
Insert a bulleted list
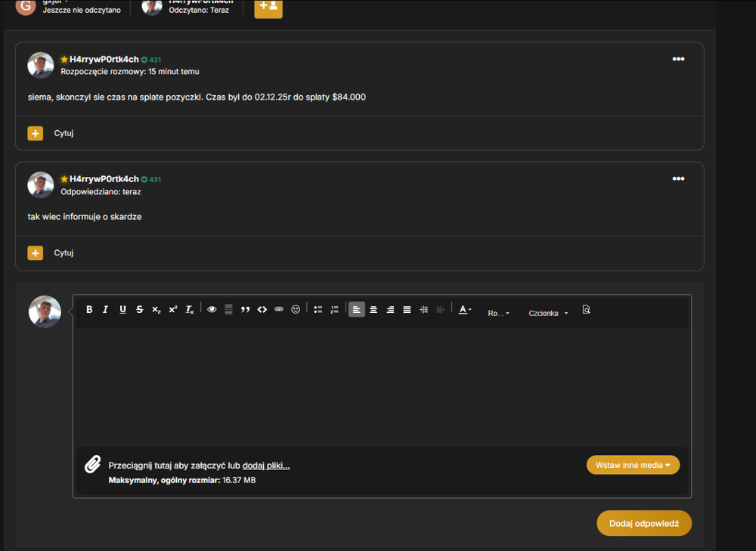pyautogui.click(x=318, y=309)
